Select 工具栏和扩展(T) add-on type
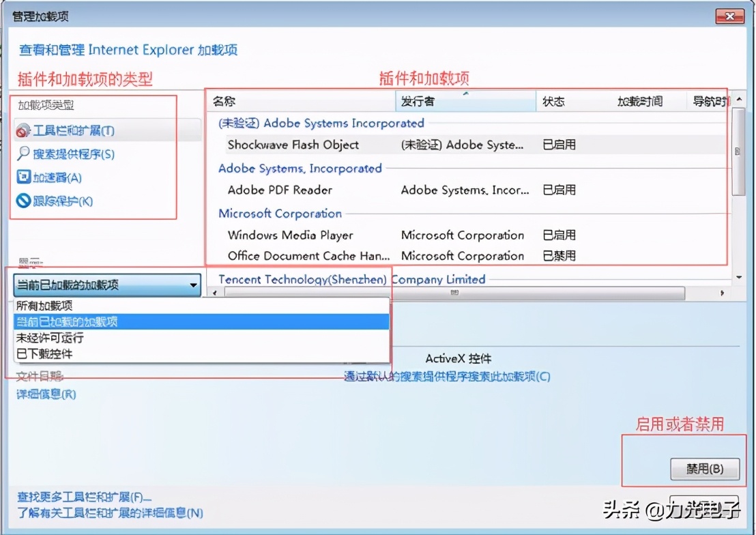The height and width of the screenshot is (535, 756). click(x=108, y=130)
